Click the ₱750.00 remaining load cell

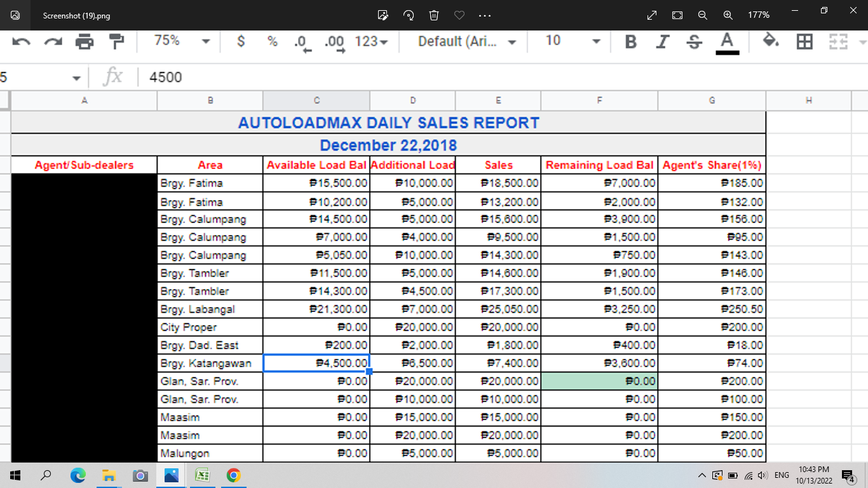tap(599, 255)
